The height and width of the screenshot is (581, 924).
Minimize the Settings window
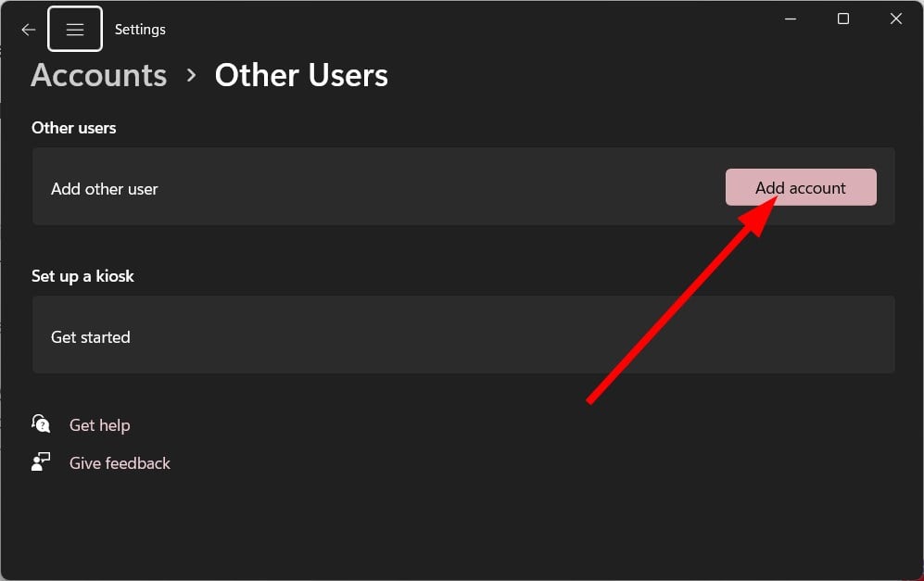click(791, 19)
